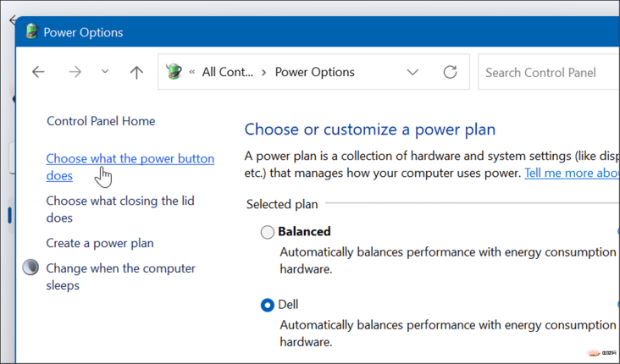Refresh the Power Options page
Screen dimensions: 620x364
[x=450, y=72]
